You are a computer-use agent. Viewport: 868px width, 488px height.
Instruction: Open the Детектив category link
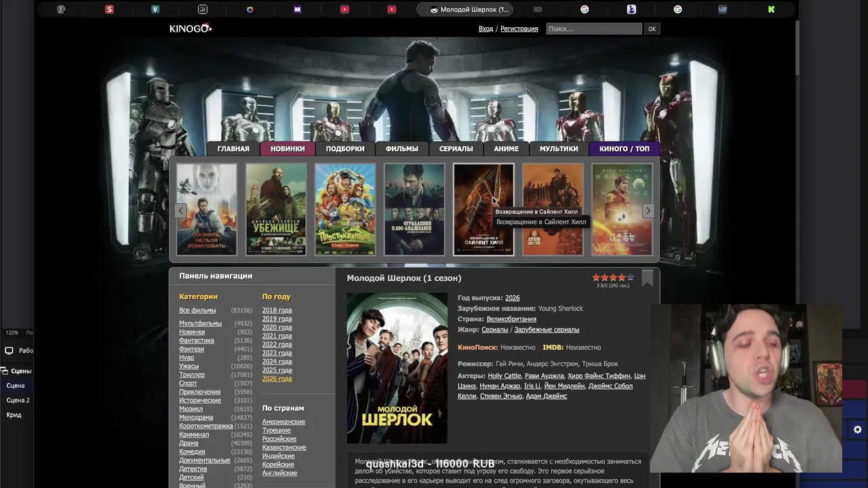[193, 468]
